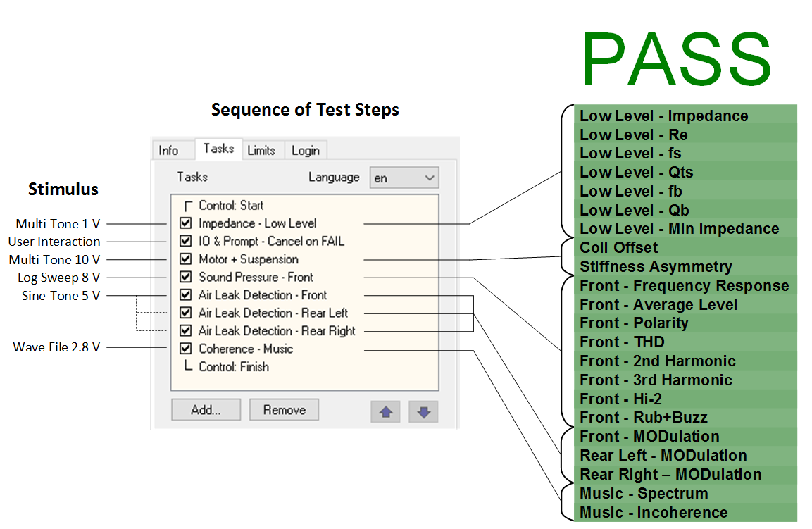The height and width of the screenshot is (529, 812).
Task: Click the Add... button
Action: (x=206, y=410)
